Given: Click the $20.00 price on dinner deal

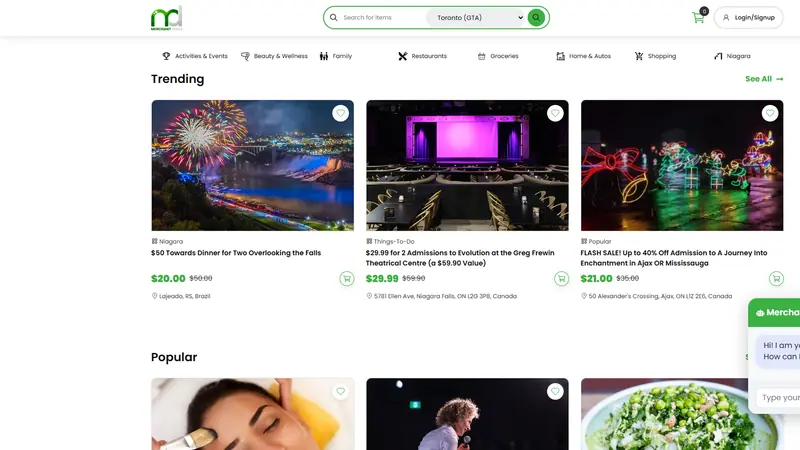Looking at the screenshot, I should click(168, 279).
